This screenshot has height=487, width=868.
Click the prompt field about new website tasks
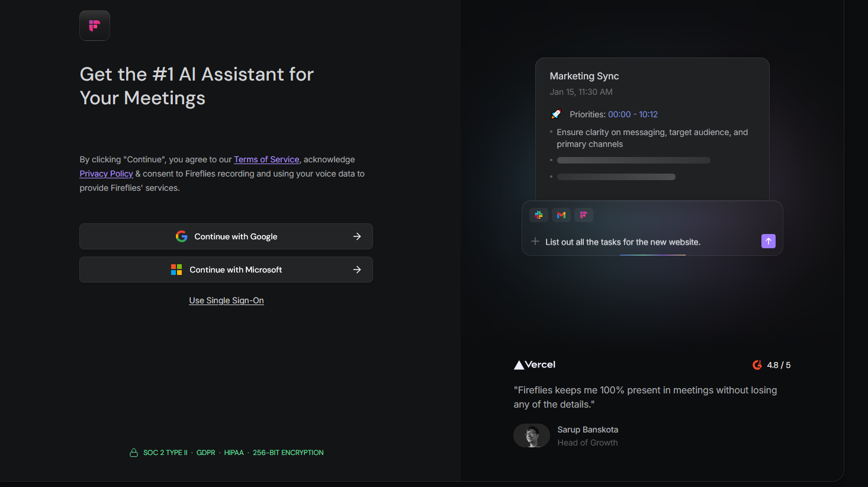click(x=623, y=242)
